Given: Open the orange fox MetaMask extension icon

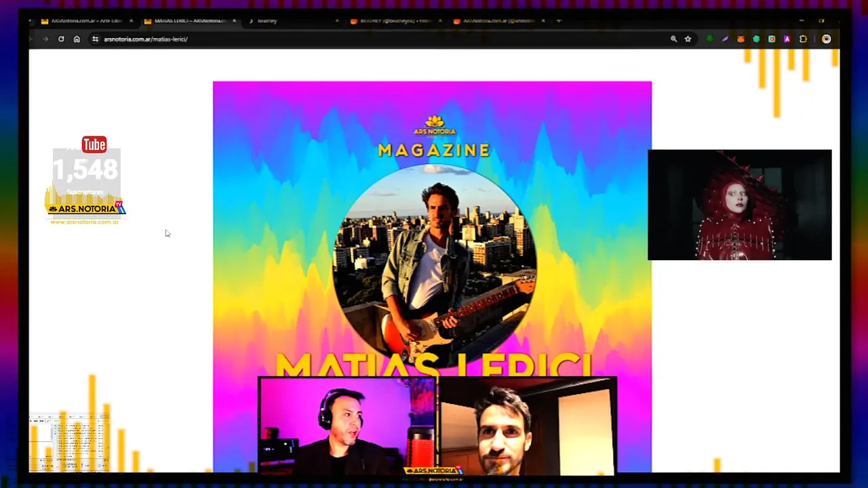Looking at the screenshot, I should point(741,39).
